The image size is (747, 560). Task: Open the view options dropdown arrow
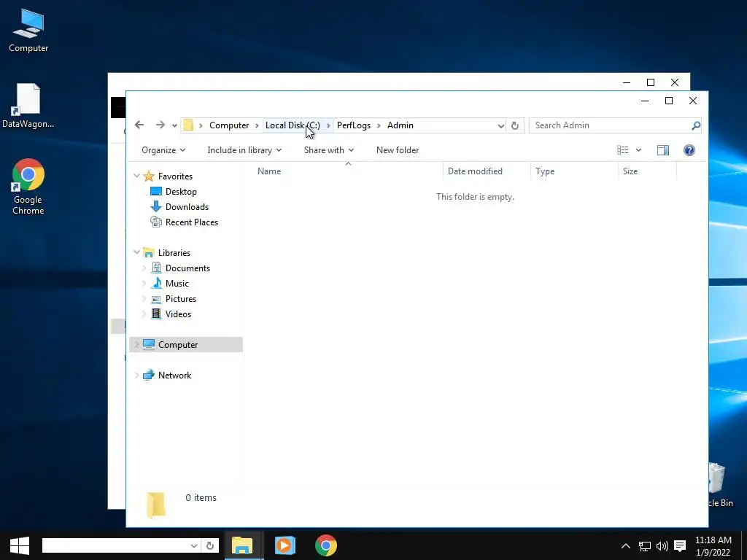pos(638,150)
